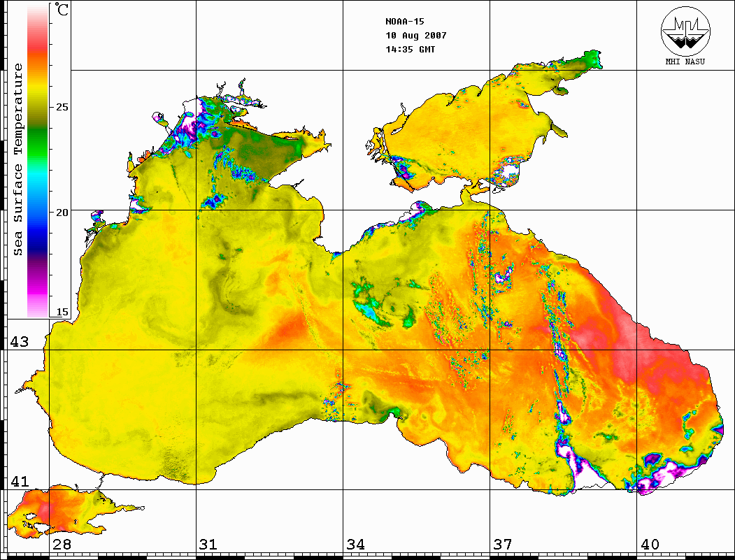
Task: Click the '14:35 GMT' time text
Action: [x=411, y=50]
